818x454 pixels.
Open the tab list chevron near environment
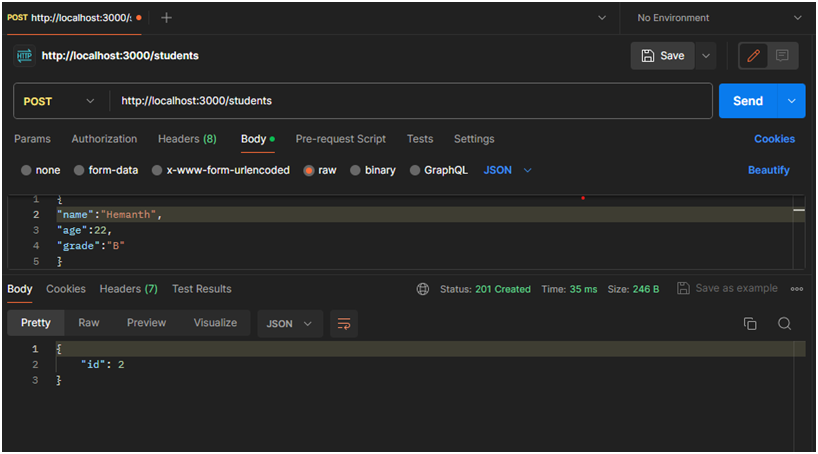(x=602, y=18)
